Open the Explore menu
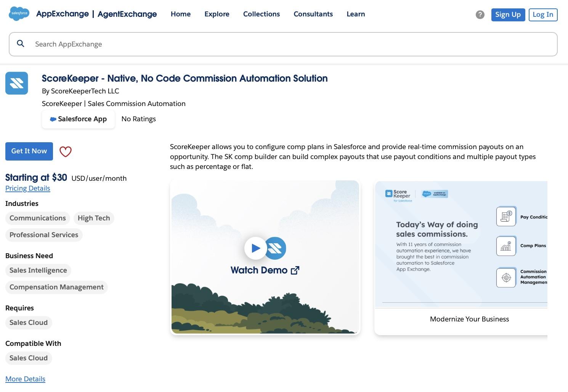Viewport: 568px width, 392px height. tap(217, 14)
